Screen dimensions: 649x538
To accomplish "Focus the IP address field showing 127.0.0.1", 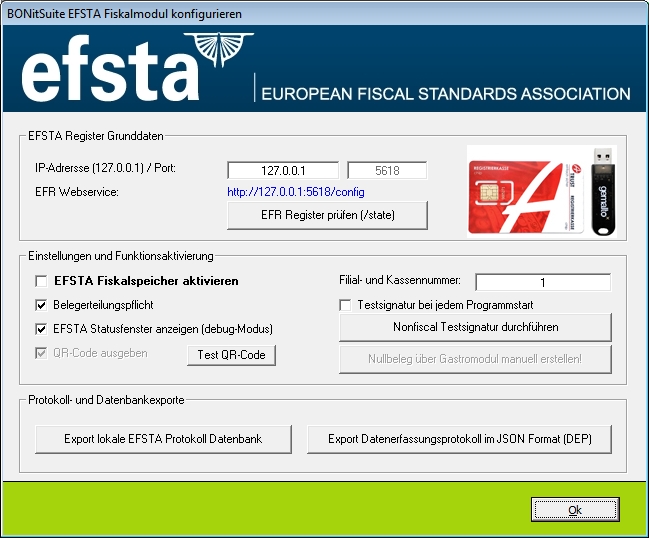I will [x=283, y=171].
